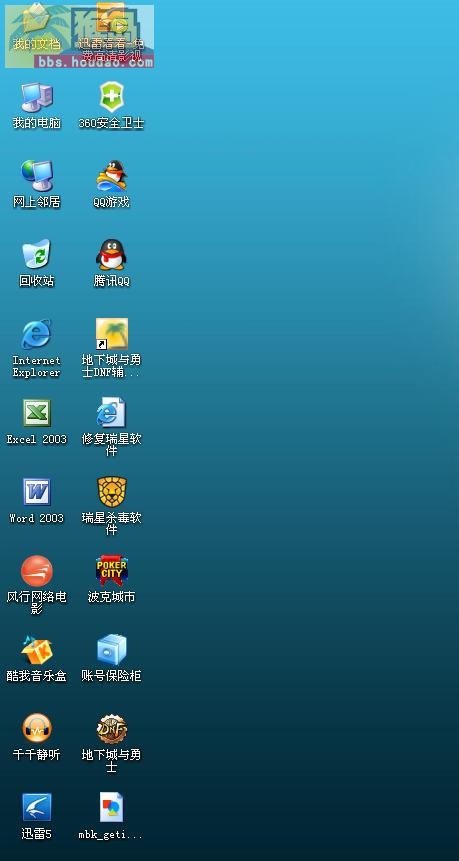Select the 迅雷看看 video shortcut
Image resolution: width=459 pixels, height=861 pixels.
[x=111, y=18]
